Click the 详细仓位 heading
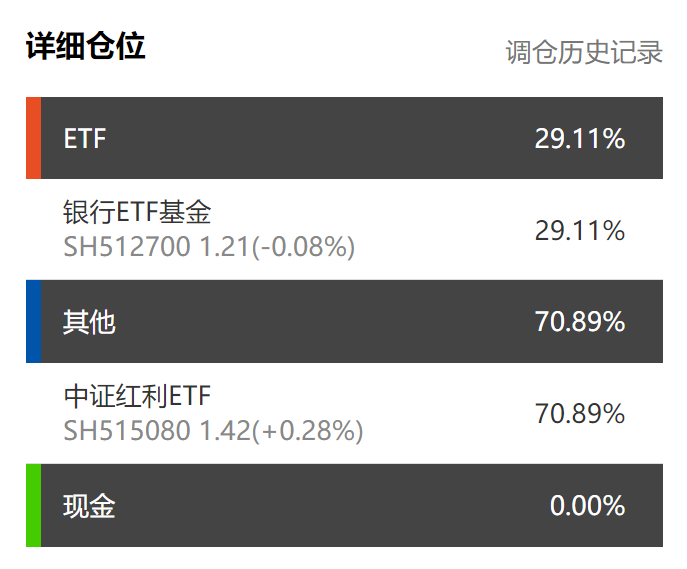The width and height of the screenshot is (687, 569). 86,47
